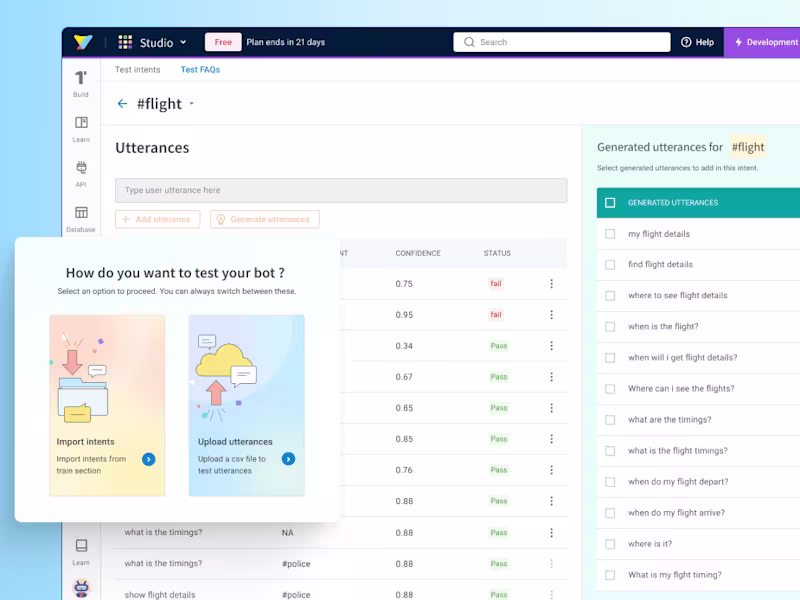
Task: Click the back arrow beside #flight
Action: click(x=122, y=104)
